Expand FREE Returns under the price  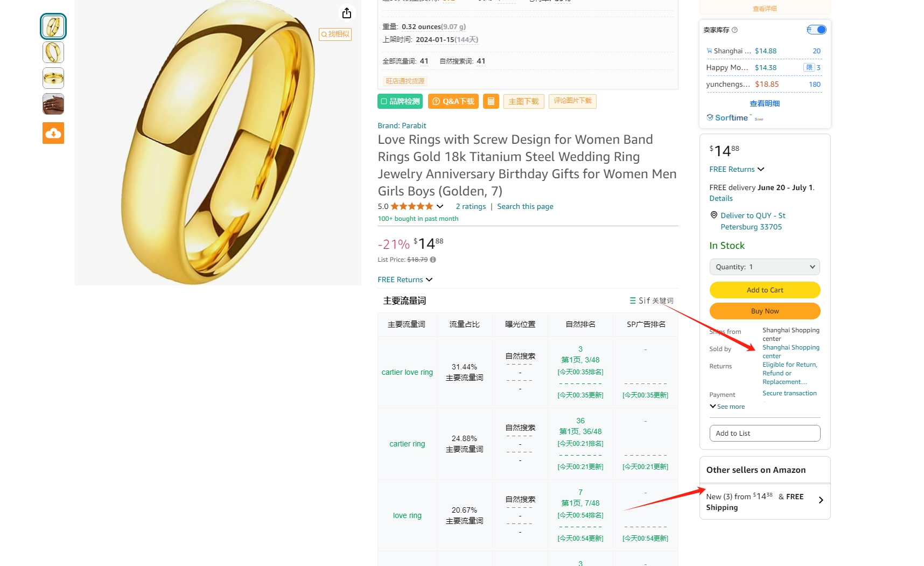[x=405, y=279]
